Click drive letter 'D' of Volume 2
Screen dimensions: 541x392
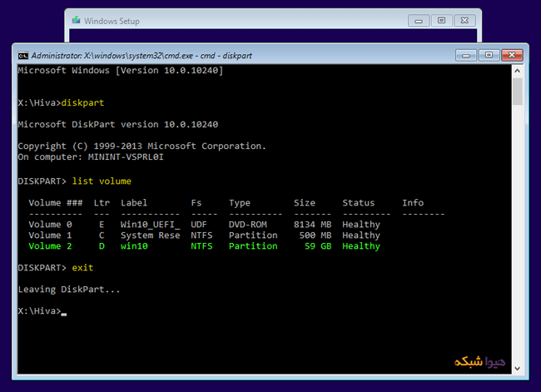102,246
